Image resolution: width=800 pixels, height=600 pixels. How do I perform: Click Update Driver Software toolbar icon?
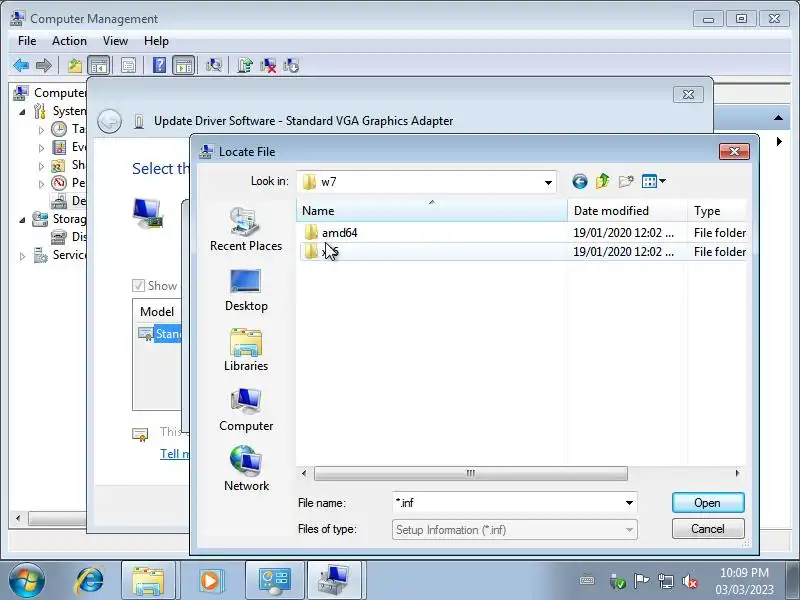pyautogui.click(x=245, y=65)
